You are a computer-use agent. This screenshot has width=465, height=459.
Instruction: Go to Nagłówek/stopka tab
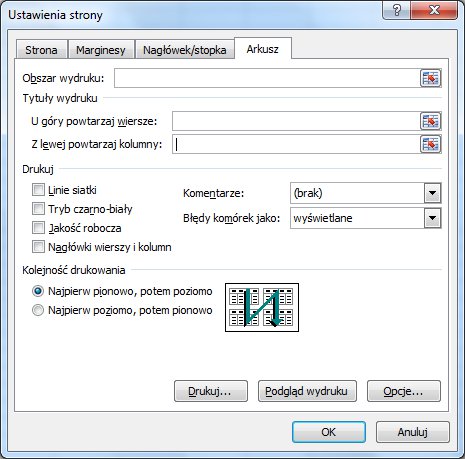pyautogui.click(x=184, y=50)
